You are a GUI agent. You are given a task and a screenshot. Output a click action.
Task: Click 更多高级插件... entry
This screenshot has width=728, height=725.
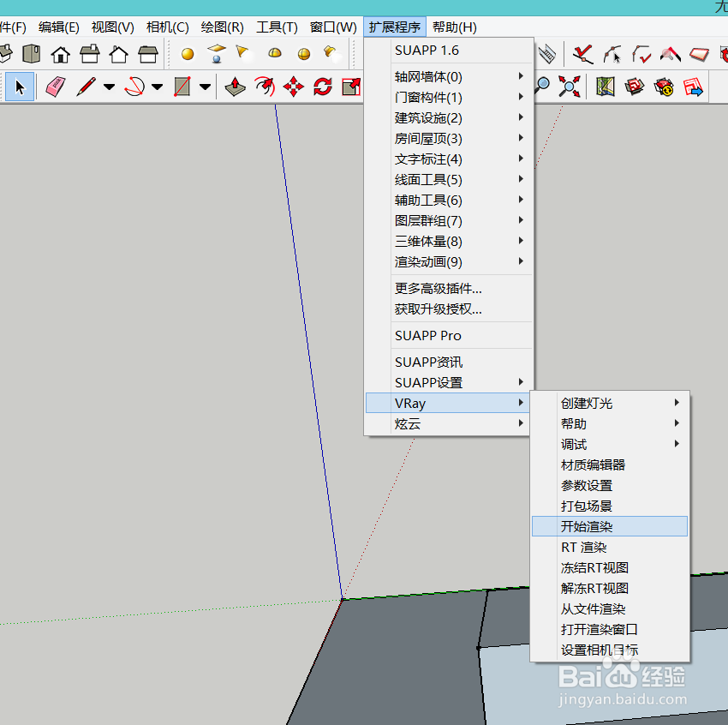coord(439,289)
